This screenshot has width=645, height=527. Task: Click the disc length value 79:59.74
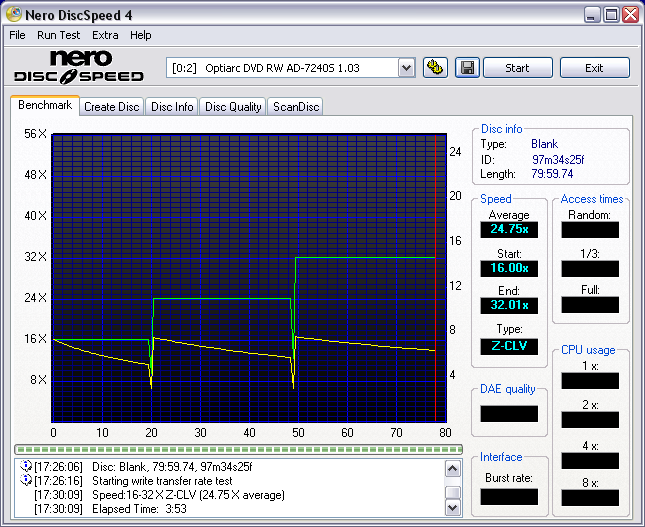pos(552,174)
